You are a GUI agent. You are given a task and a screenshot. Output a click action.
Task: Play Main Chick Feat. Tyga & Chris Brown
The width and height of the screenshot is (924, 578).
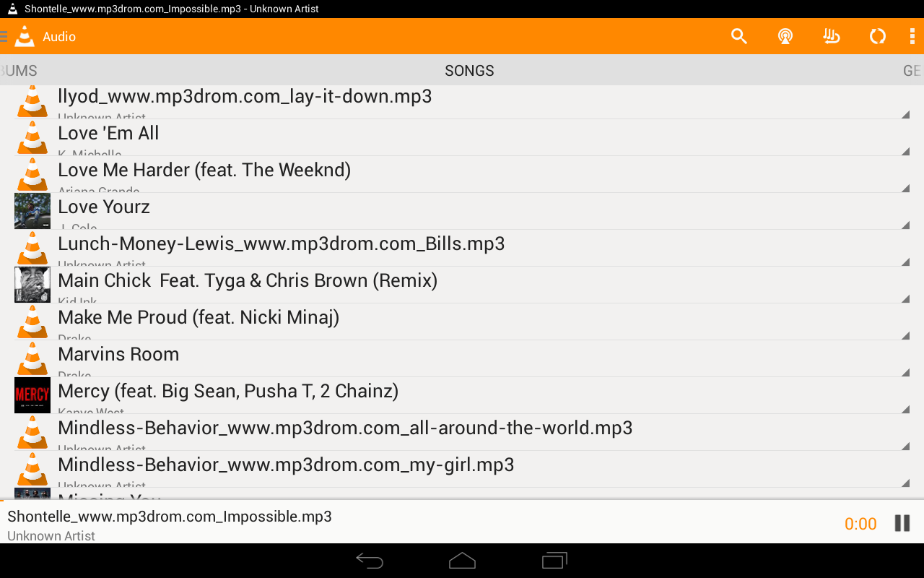point(462,285)
